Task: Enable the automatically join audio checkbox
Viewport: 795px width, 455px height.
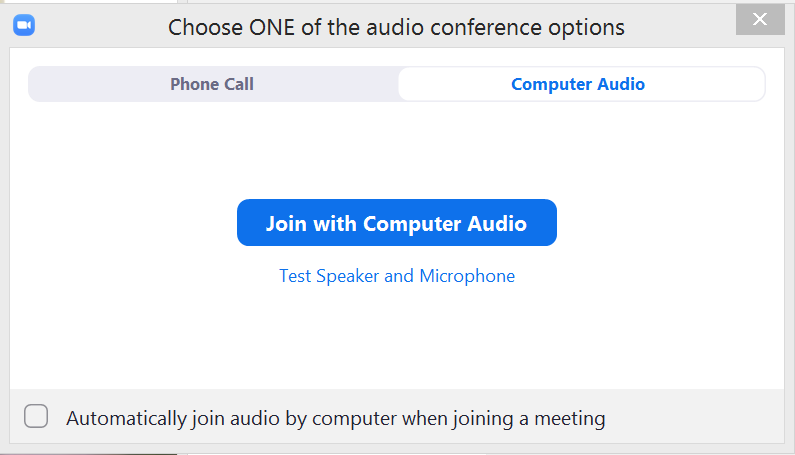Action: [x=36, y=417]
